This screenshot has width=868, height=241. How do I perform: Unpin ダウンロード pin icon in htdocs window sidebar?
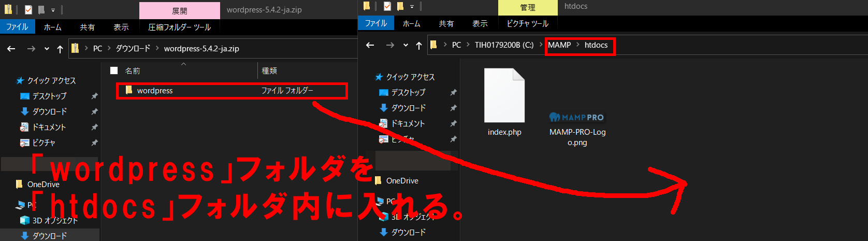(x=453, y=108)
